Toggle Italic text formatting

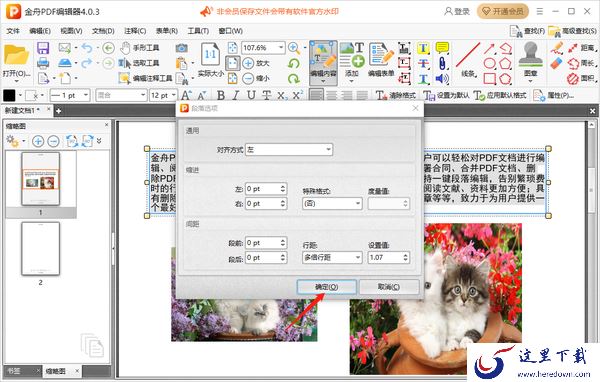235,95
